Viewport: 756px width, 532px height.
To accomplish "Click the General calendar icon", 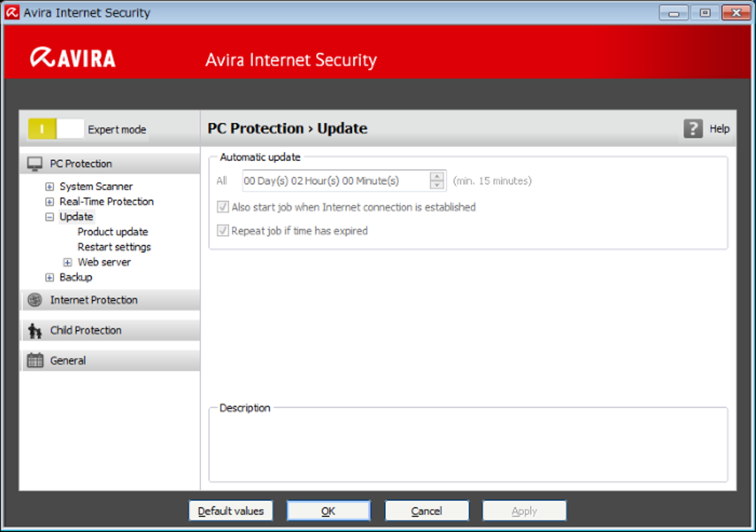I will pyautogui.click(x=35, y=361).
